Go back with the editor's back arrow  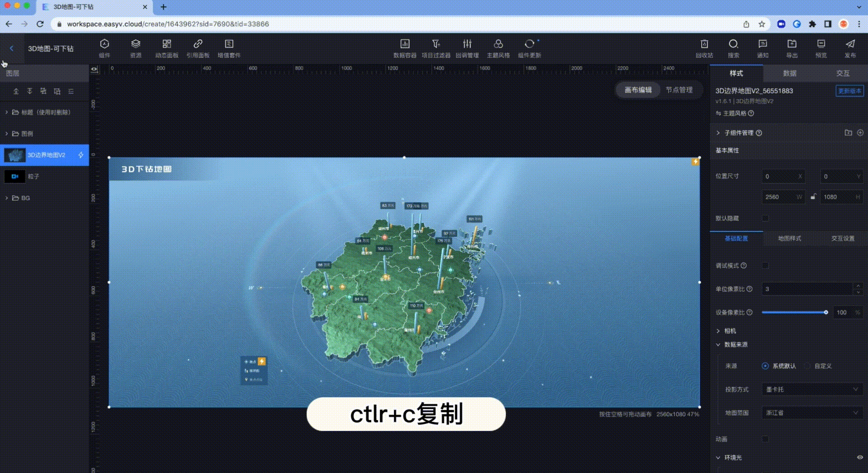[x=11, y=48]
